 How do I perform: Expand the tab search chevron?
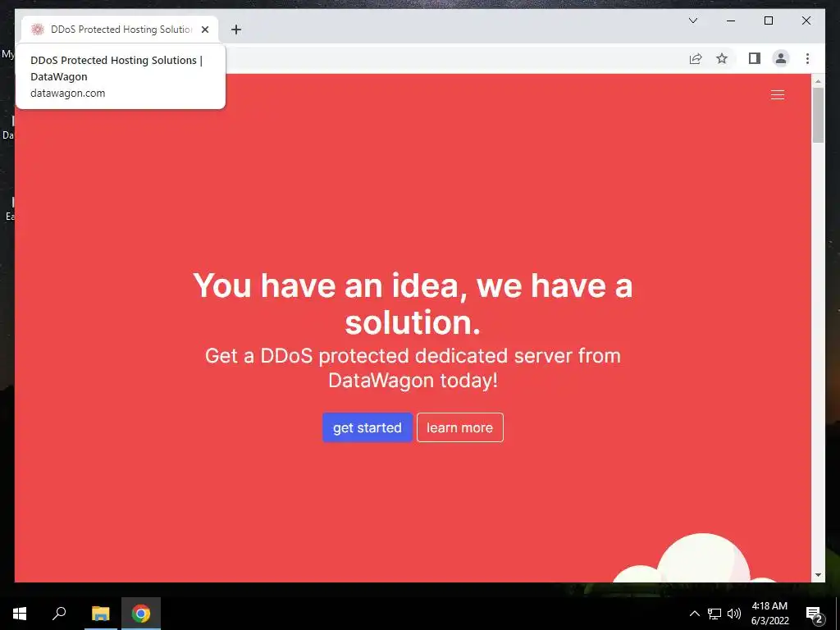tap(692, 21)
